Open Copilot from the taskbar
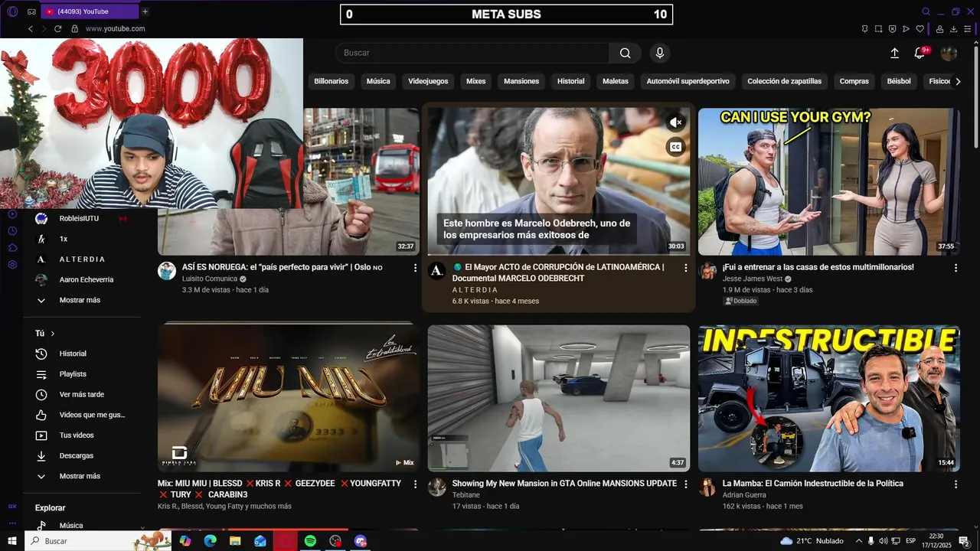Viewport: 980px width, 551px height. [x=185, y=541]
